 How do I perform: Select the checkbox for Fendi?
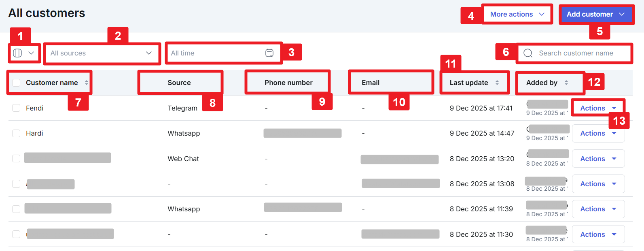point(16,108)
